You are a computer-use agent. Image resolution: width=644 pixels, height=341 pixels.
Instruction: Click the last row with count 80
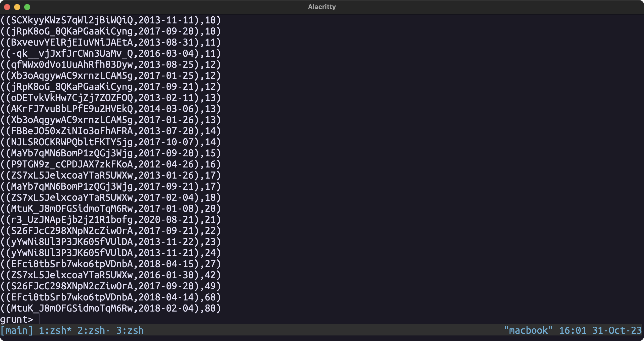111,308
